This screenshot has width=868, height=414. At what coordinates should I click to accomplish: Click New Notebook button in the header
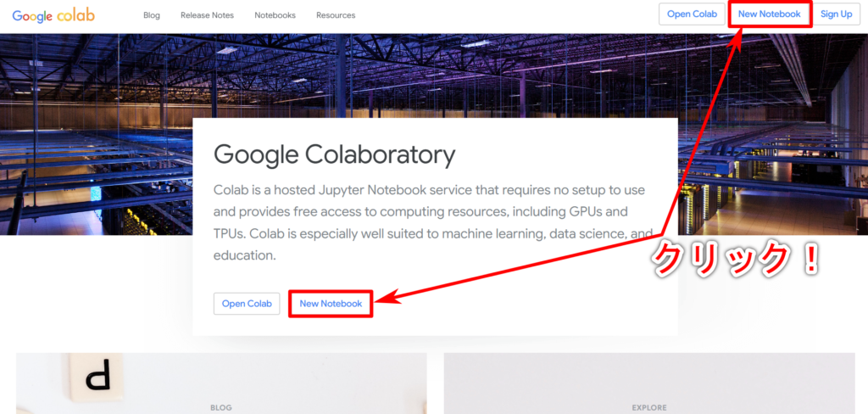click(x=770, y=14)
